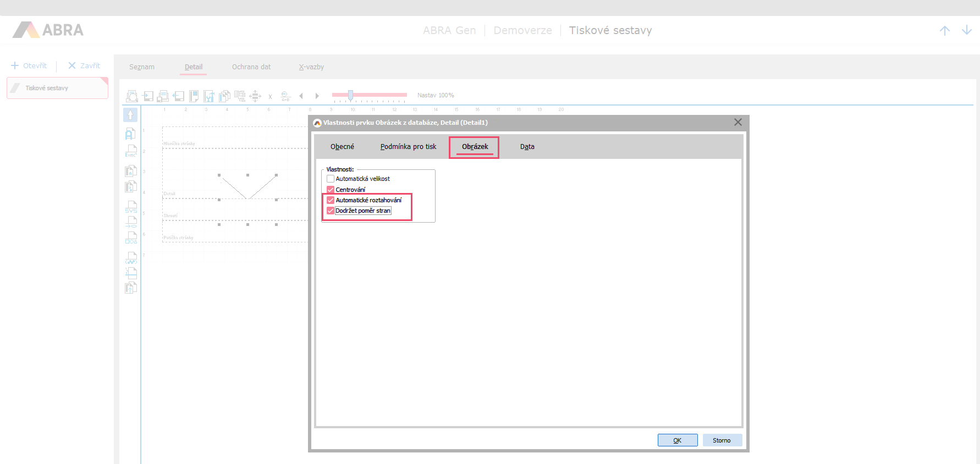Select the Detail tab in main window
The image size is (980, 464).
click(194, 67)
